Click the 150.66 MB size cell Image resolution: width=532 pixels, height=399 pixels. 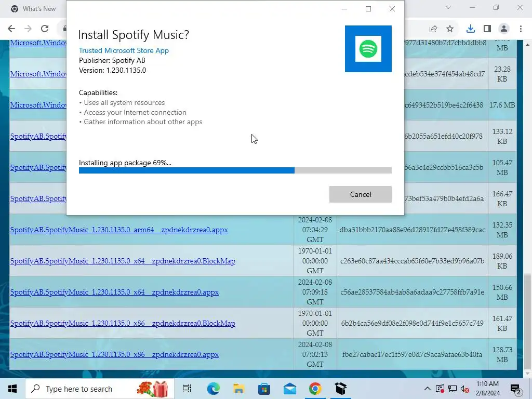pos(502,292)
